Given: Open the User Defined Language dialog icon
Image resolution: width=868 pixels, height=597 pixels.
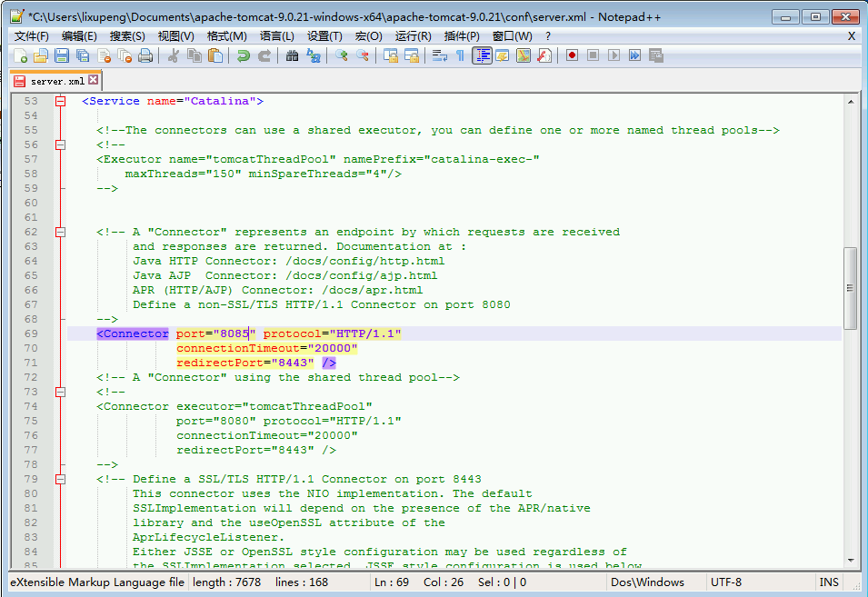Looking at the screenshot, I should click(503, 55).
